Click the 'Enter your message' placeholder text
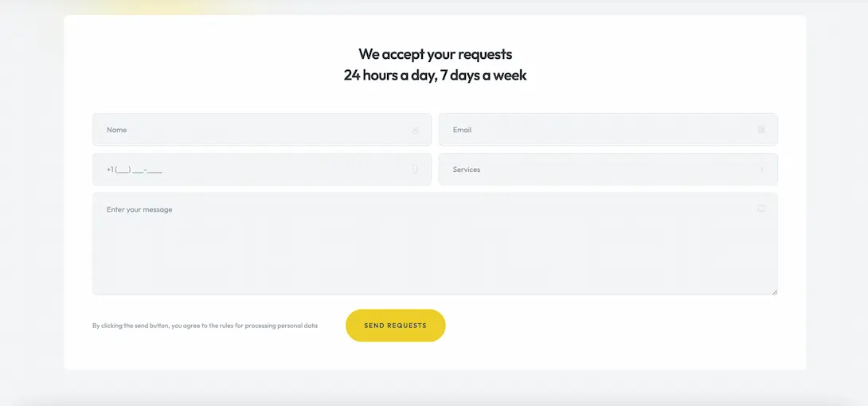 click(x=139, y=209)
